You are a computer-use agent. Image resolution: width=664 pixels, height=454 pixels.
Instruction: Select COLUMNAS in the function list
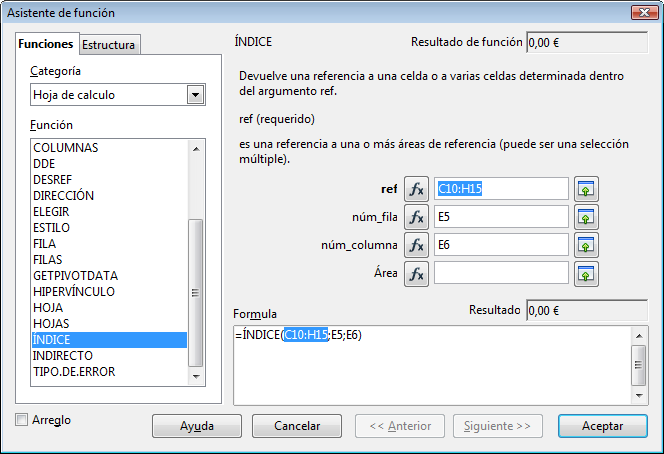coord(109,148)
